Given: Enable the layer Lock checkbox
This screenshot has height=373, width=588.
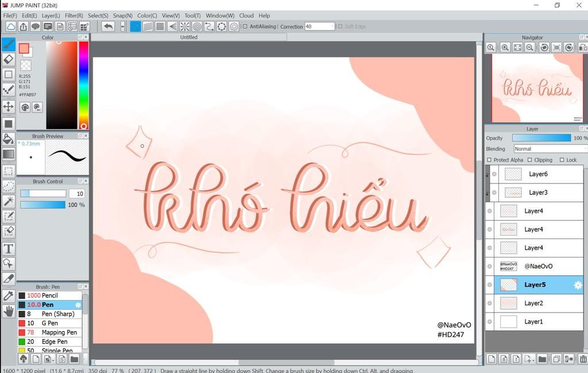Looking at the screenshot, I should [562, 160].
